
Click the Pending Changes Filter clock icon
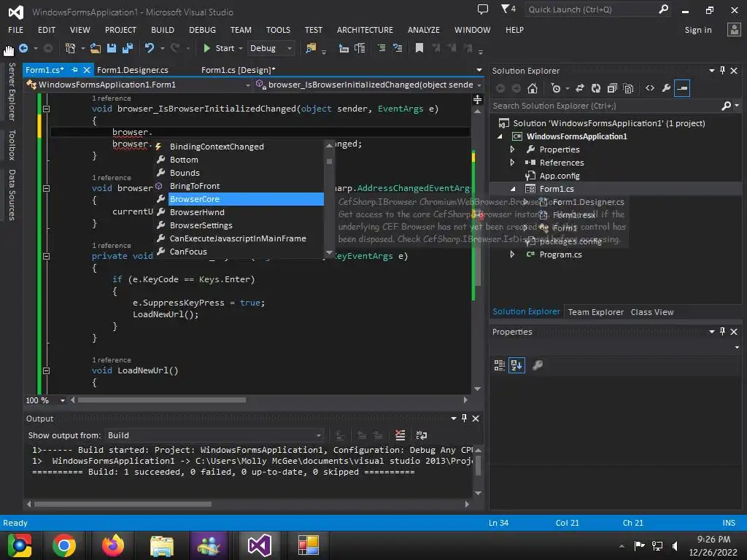click(x=556, y=88)
